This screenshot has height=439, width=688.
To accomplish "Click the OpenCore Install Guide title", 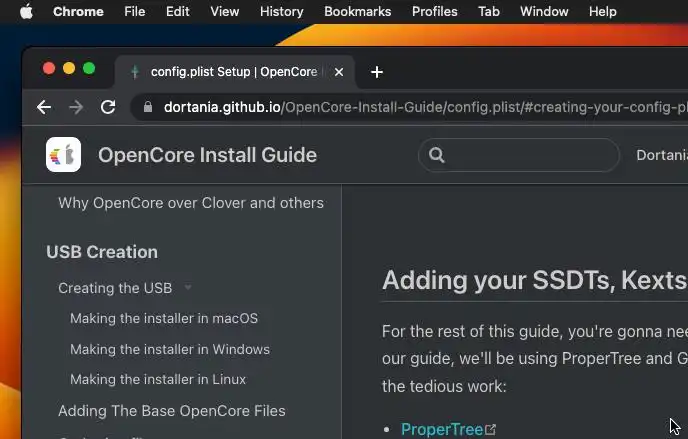I will (207, 155).
